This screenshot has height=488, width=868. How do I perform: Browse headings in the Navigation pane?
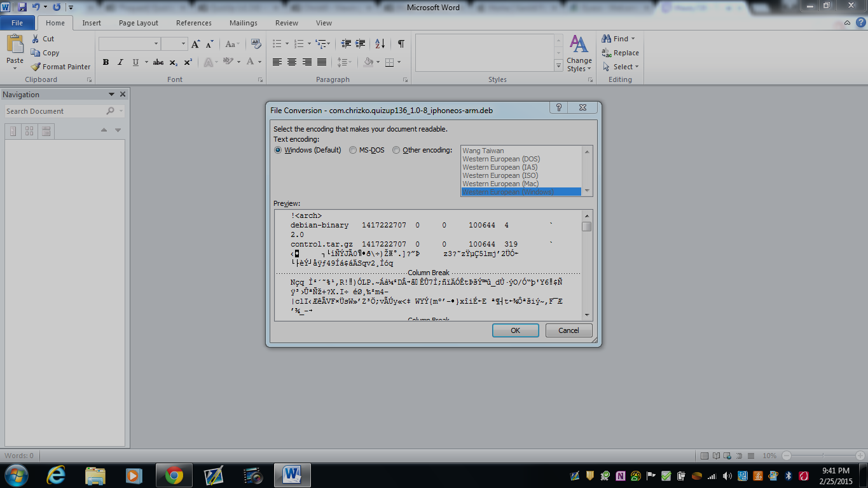[13, 131]
